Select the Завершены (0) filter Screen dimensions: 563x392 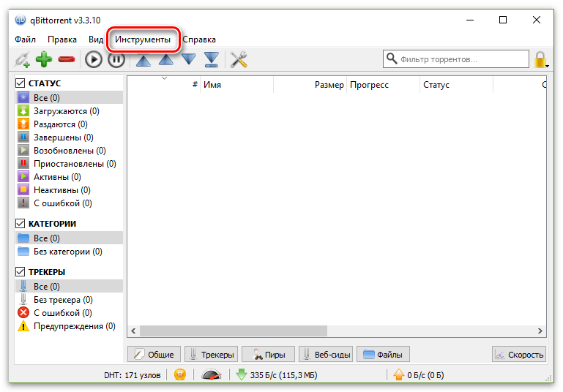point(70,137)
